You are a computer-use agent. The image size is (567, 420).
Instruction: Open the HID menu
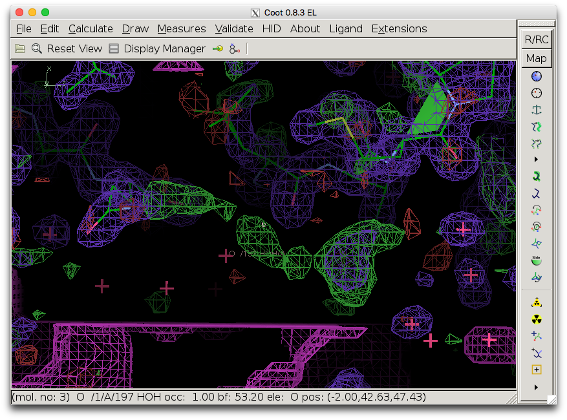click(x=272, y=29)
